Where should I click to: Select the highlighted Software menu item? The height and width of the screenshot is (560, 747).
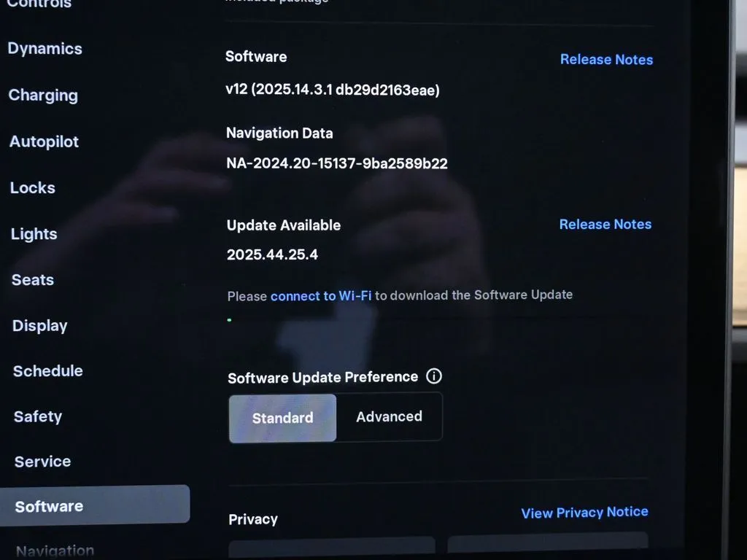coord(49,506)
